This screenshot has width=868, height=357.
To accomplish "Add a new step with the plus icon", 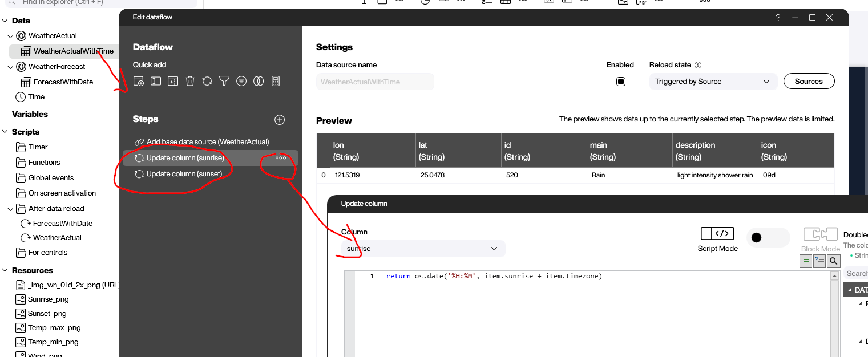I will coord(280,120).
